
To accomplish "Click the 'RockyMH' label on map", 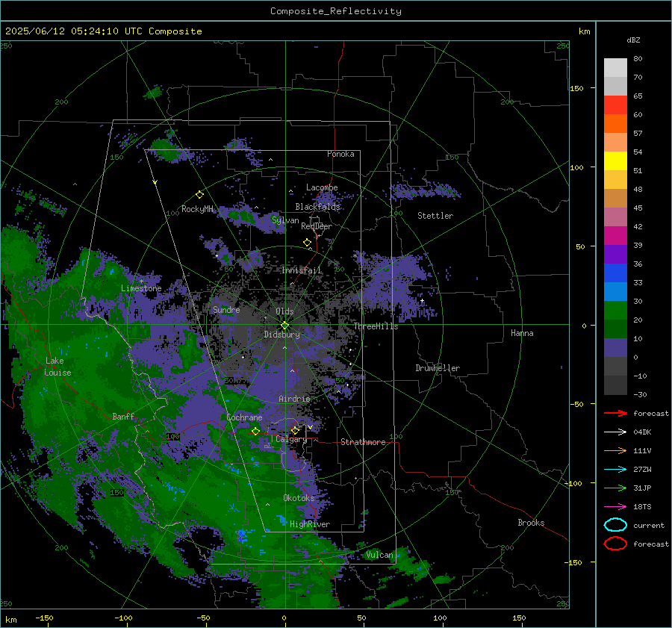I will (x=197, y=209).
